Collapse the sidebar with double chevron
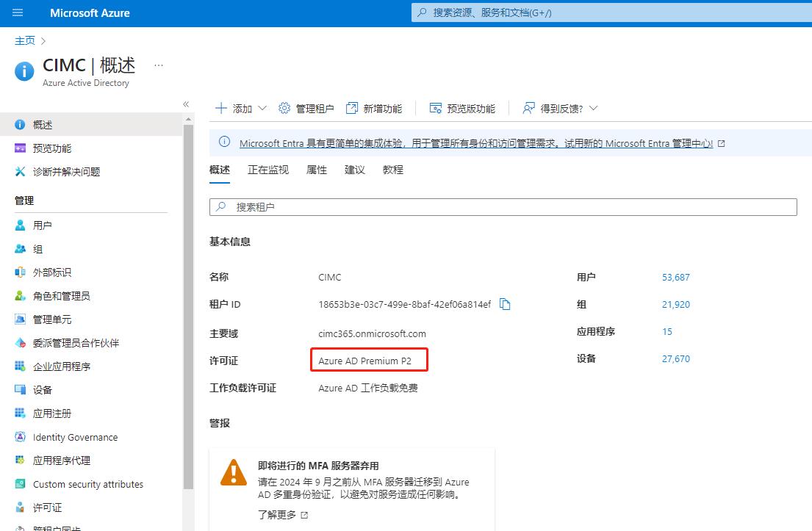Image resolution: width=812 pixels, height=531 pixels. pos(186,104)
